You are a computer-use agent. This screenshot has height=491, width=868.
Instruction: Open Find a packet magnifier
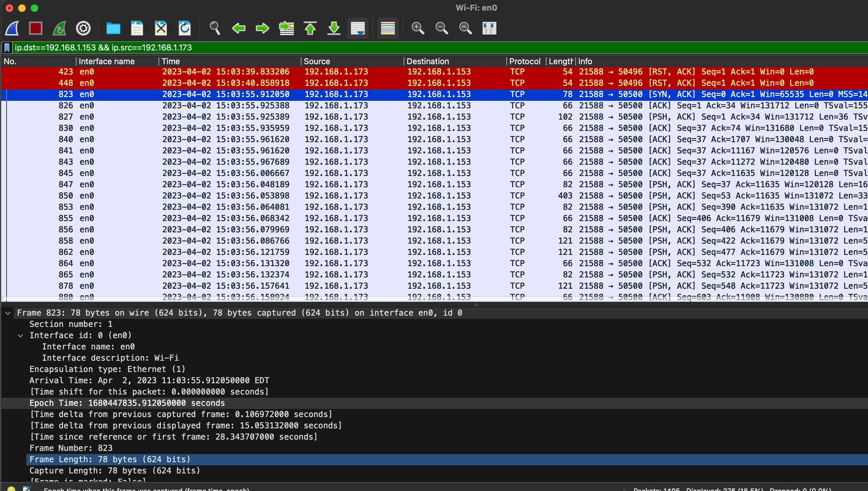(x=215, y=28)
